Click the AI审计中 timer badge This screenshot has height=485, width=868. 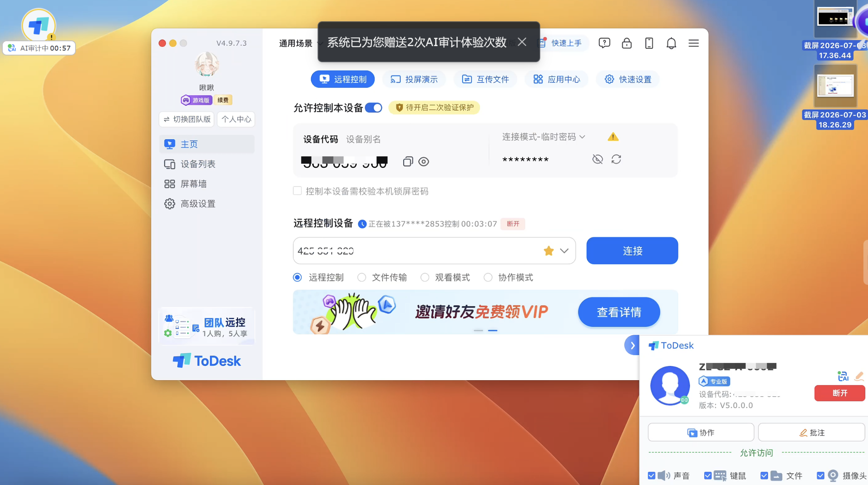pyautogui.click(x=39, y=48)
